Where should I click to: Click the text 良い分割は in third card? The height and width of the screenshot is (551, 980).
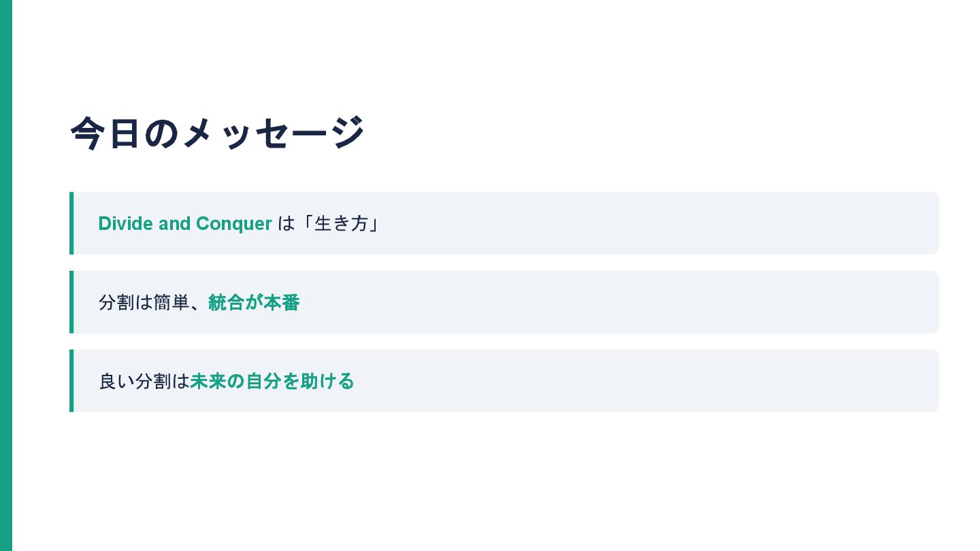click(144, 382)
